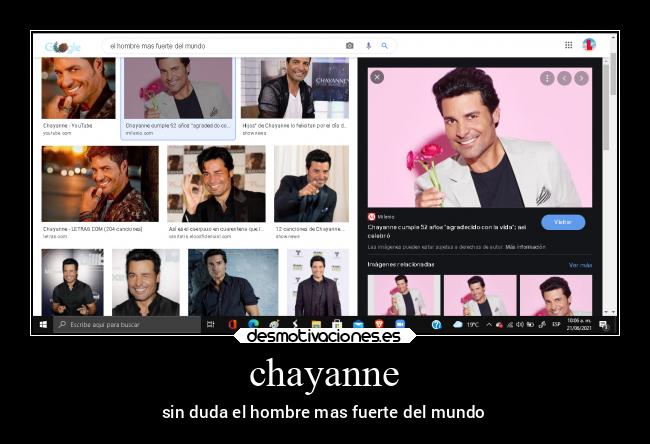650x444 pixels.
Task: Select the 12 canciones de Chayanne thumbnail
Action: (311, 184)
